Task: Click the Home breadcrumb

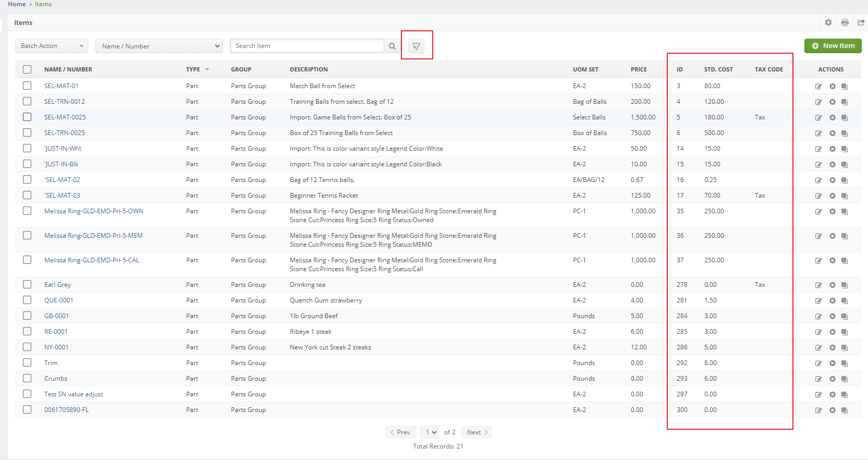Action: 17,4
